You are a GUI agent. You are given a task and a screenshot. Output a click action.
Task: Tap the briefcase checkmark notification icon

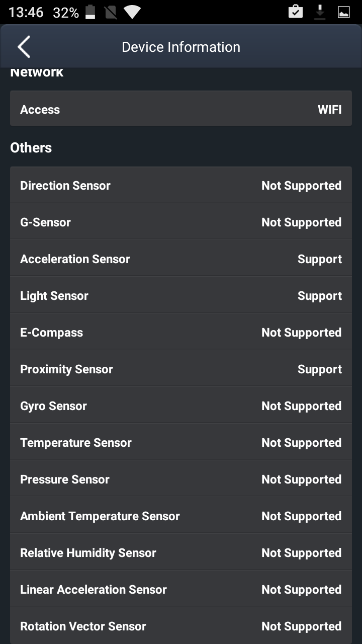296,13
